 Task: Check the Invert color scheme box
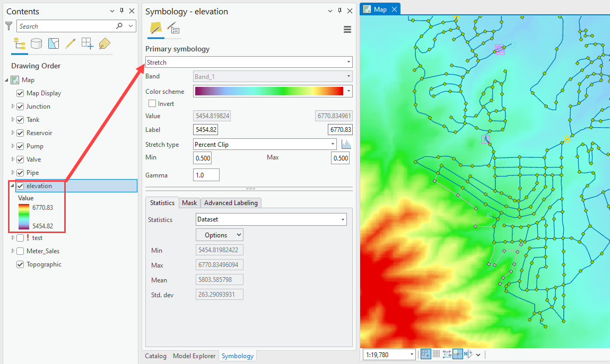(152, 104)
